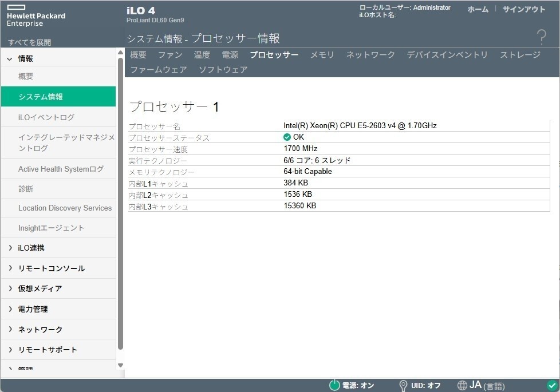Click the UID location indicator icon

[x=403, y=385]
